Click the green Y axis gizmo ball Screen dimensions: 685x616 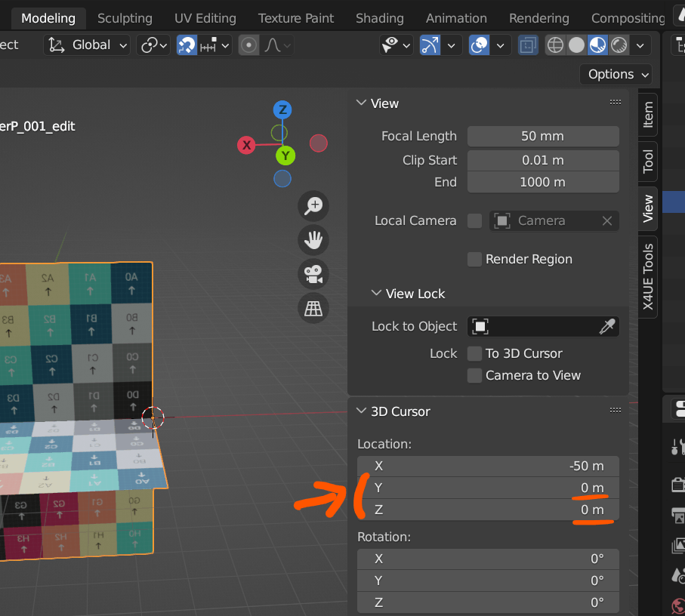coord(285,156)
